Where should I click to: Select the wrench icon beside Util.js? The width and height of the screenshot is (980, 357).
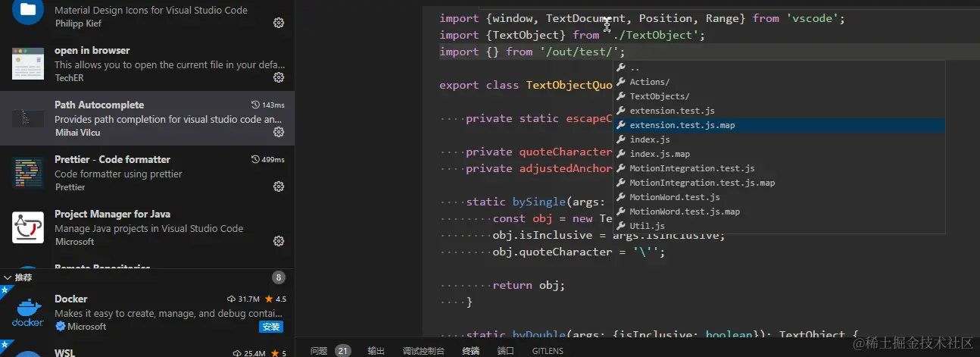pyautogui.click(x=621, y=226)
